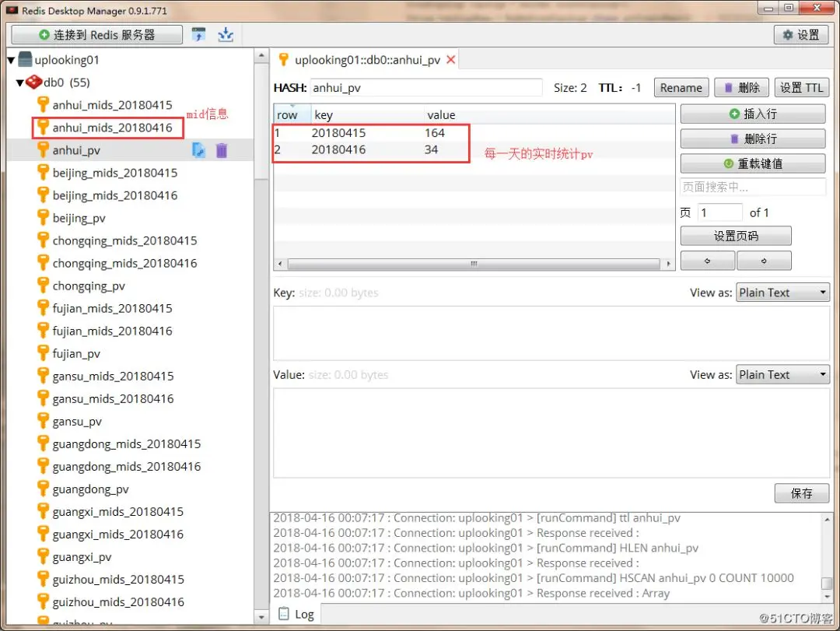Click key icon of chongqing_pv
This screenshot has height=631, width=840.
click(x=43, y=286)
